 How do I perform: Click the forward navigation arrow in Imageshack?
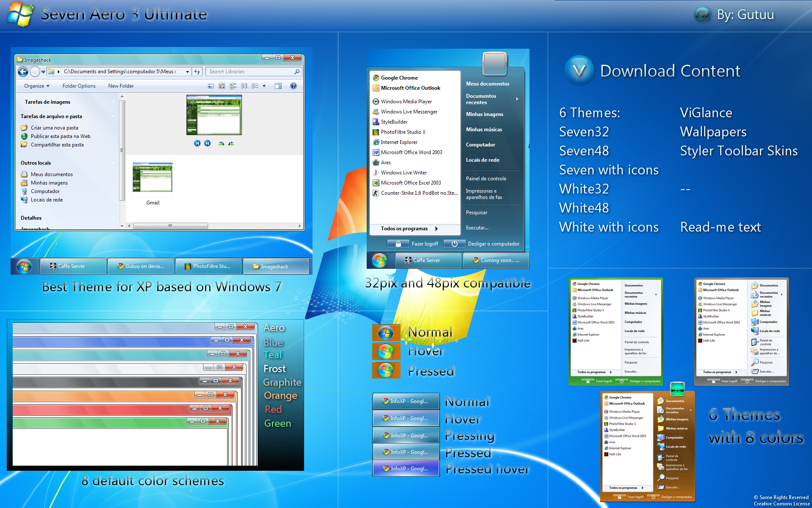coord(35,72)
